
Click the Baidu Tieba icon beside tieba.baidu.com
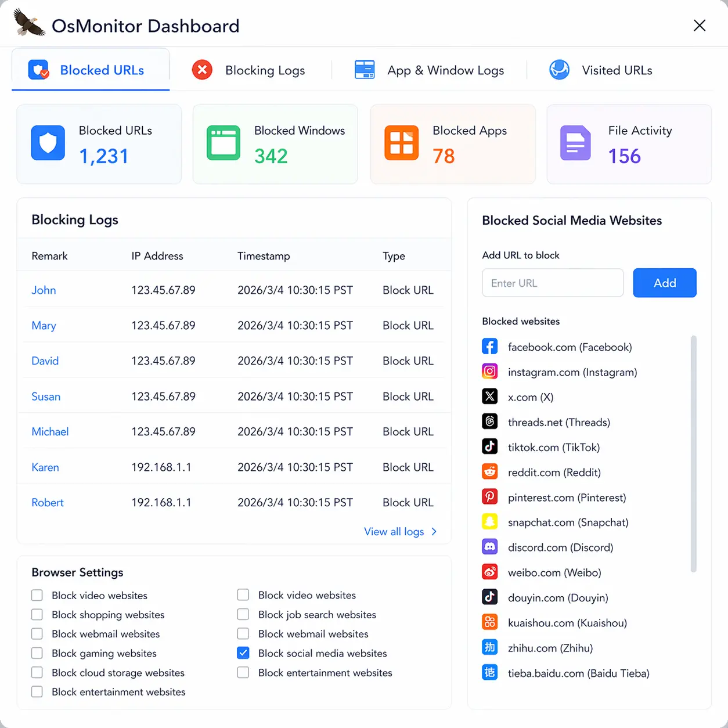tap(490, 673)
